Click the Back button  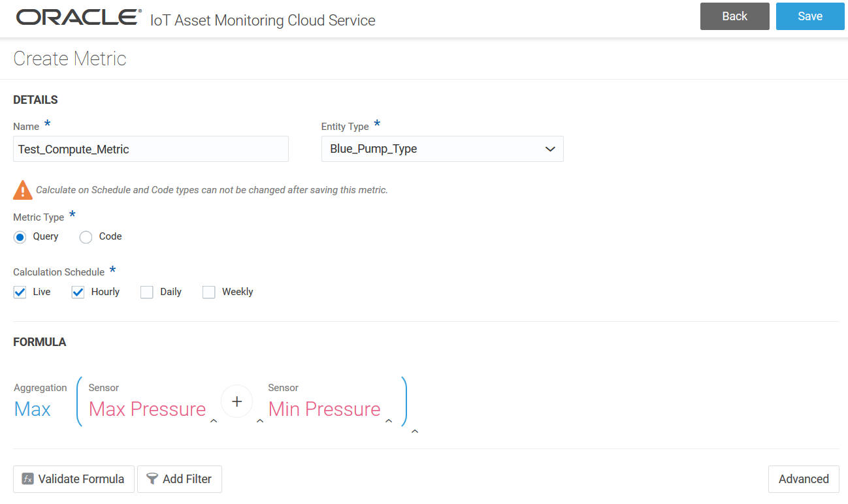coord(735,16)
